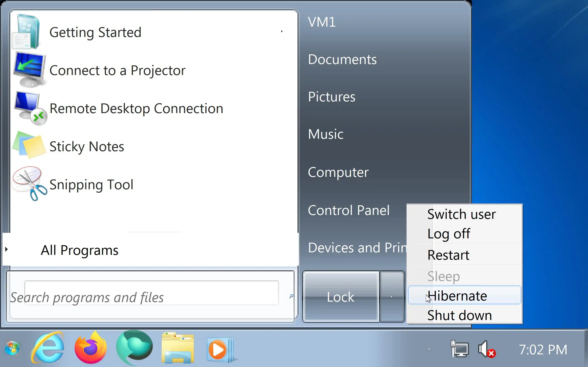Image resolution: width=588 pixels, height=367 pixels.
Task: Launch Firefox from the taskbar
Action: point(90,349)
